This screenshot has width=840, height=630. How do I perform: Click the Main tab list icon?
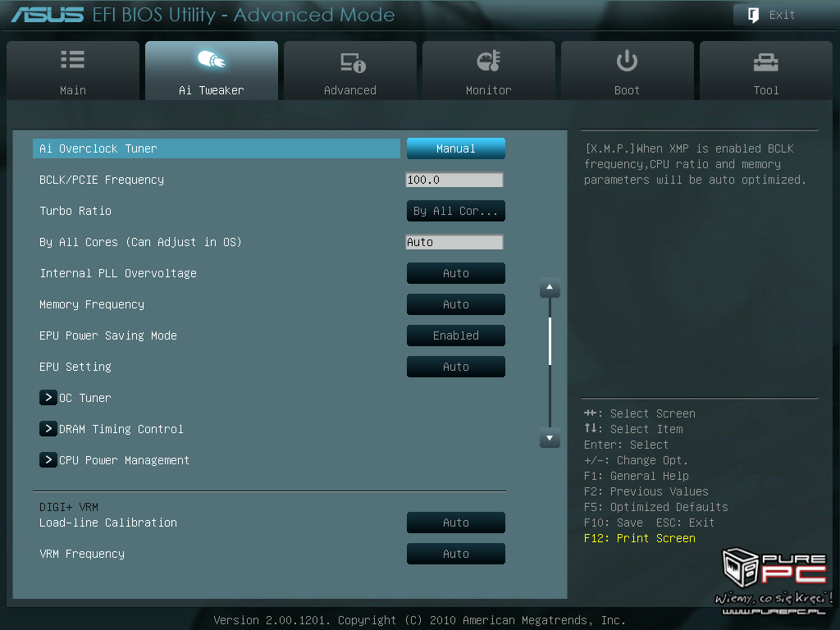click(x=72, y=59)
